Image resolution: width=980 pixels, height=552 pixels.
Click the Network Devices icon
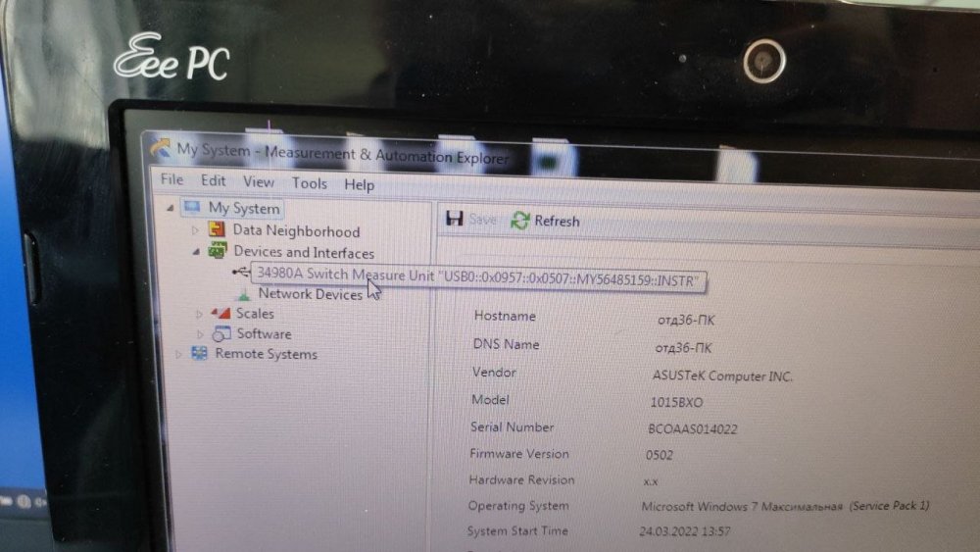pos(244,292)
